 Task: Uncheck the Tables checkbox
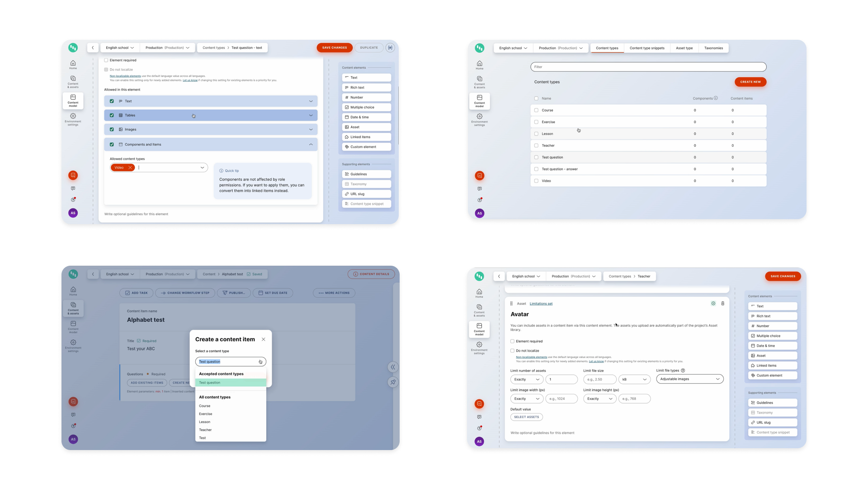112,115
